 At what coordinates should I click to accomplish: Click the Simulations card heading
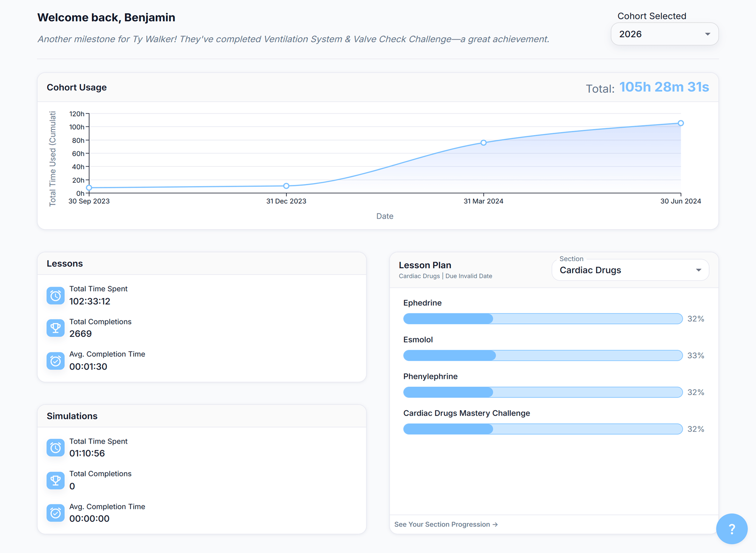[72, 416]
